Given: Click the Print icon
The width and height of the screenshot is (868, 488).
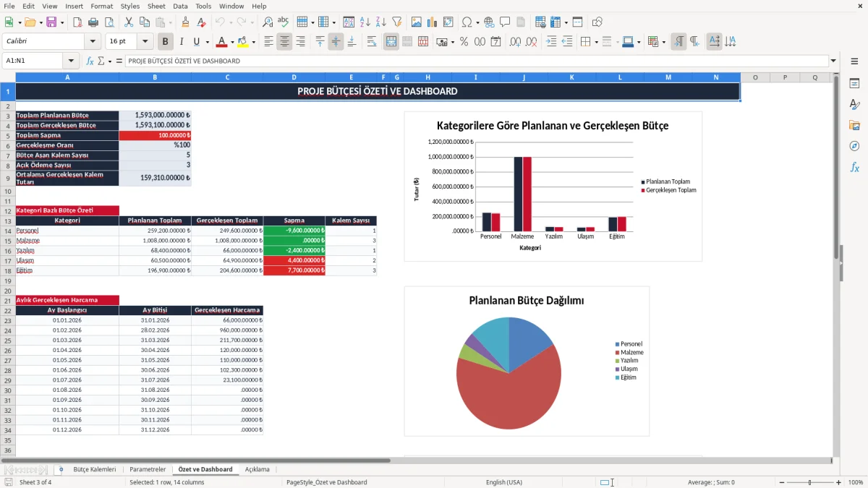Looking at the screenshot, I should (x=94, y=22).
